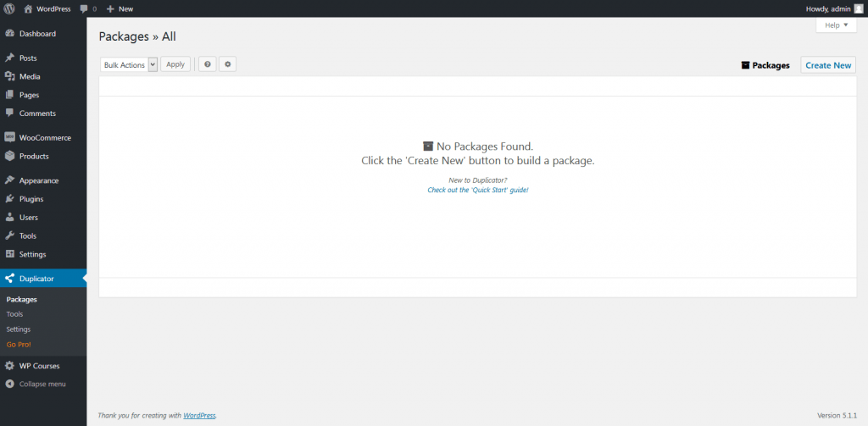
Task: Click the Plugins plug icon
Action: [9, 199]
